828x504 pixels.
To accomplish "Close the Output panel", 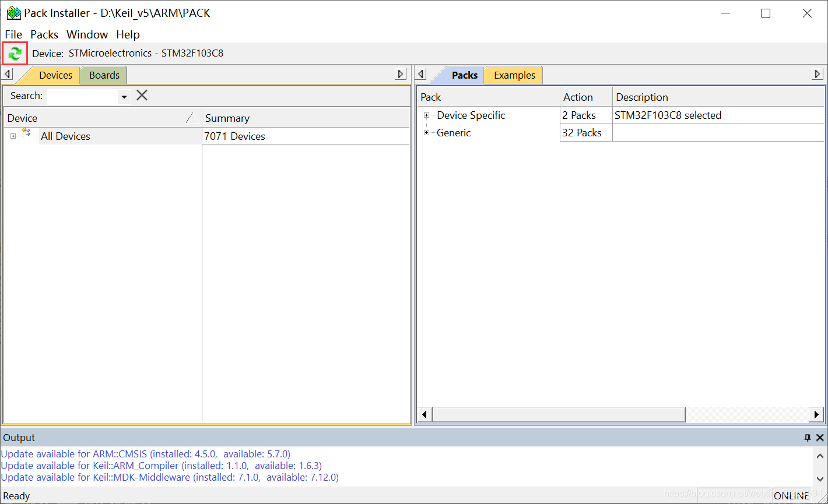I will [x=820, y=438].
